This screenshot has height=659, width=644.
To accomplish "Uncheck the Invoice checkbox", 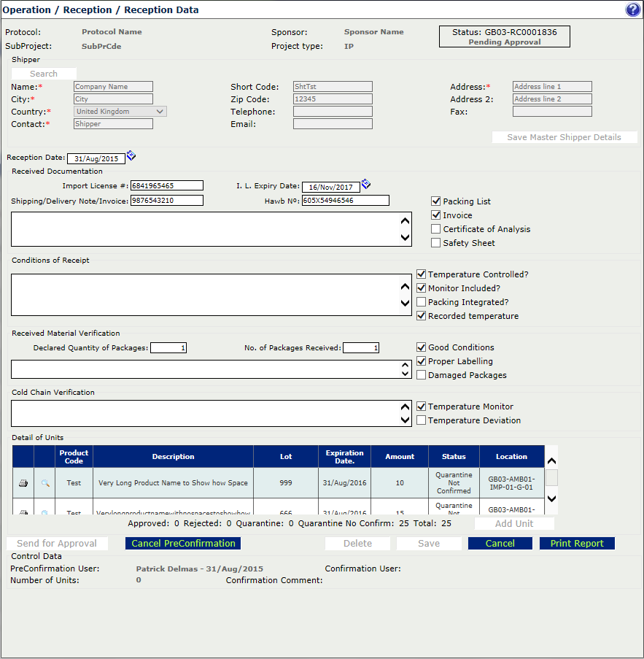I will pos(436,215).
